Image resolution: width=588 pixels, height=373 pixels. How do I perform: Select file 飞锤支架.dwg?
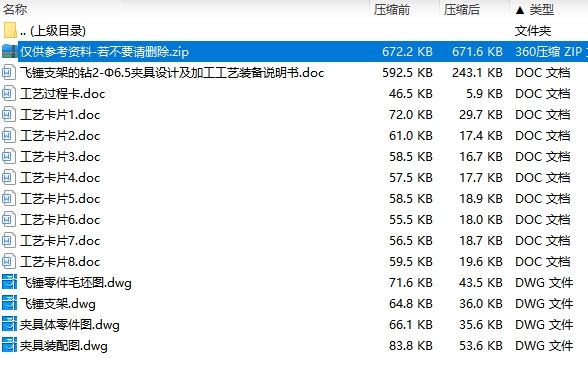point(58,303)
